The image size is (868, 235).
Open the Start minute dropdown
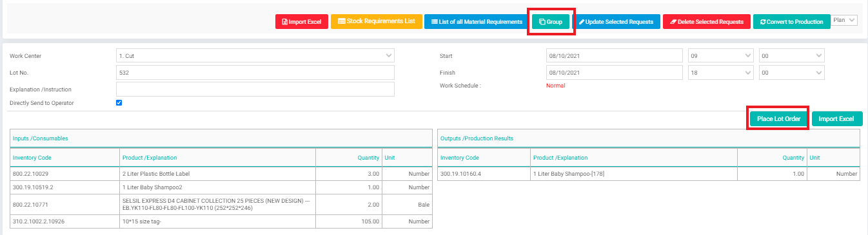791,56
